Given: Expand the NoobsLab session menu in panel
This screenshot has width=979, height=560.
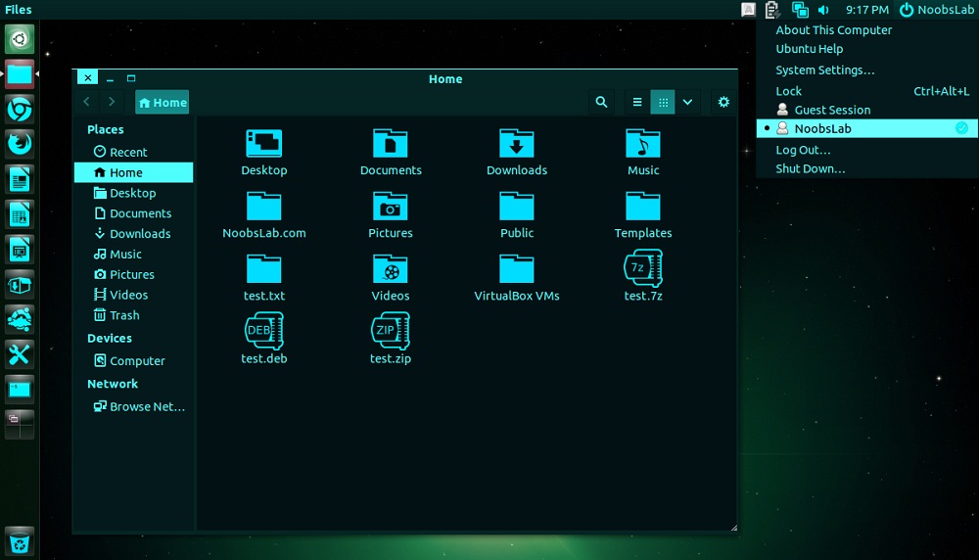Looking at the screenshot, I should pos(937,10).
